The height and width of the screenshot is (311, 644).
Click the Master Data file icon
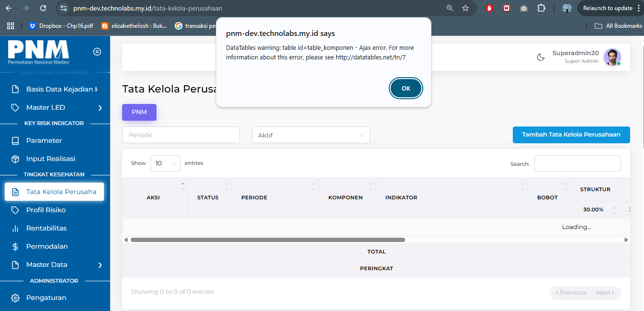coord(15,265)
